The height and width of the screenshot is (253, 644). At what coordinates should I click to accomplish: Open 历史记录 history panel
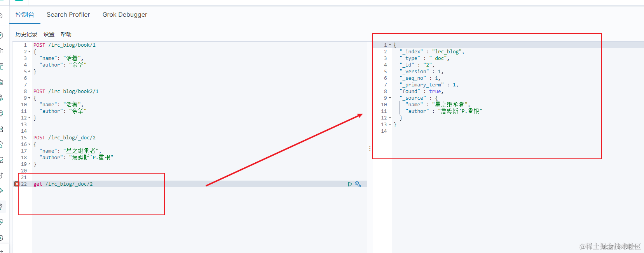point(26,34)
